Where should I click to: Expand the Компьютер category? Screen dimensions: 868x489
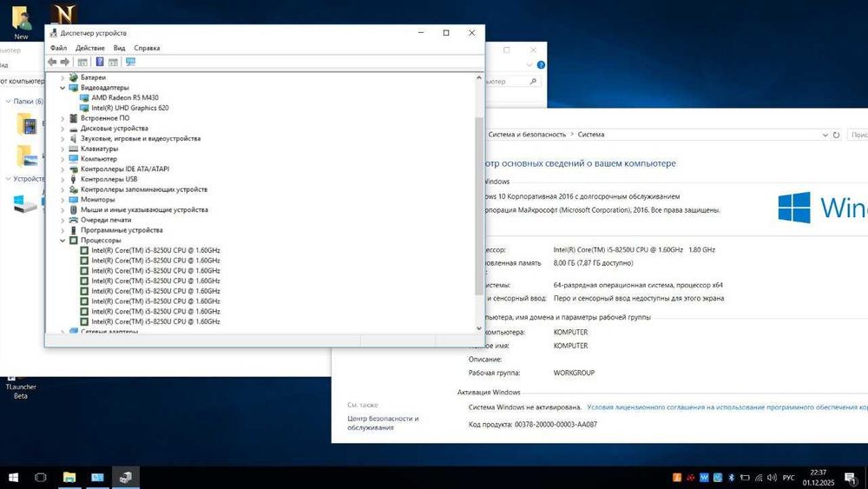[62, 159]
